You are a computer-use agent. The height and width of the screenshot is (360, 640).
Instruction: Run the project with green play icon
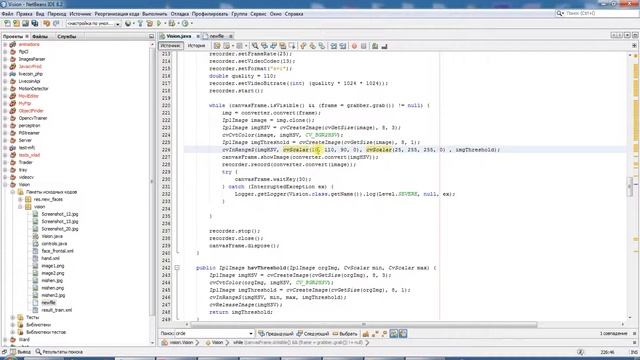coord(159,24)
